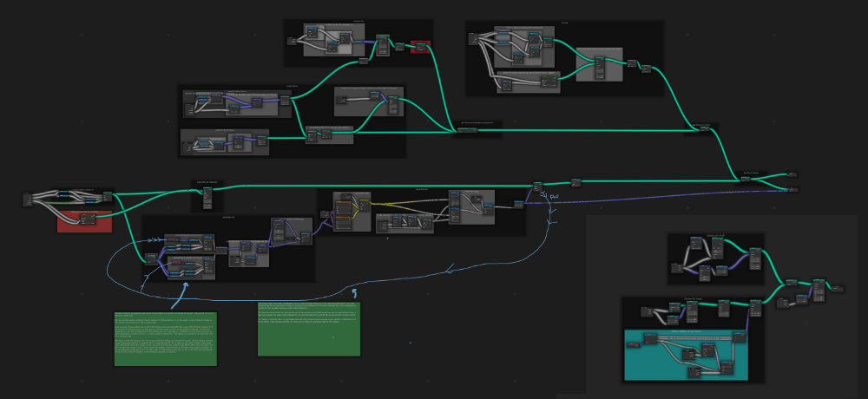The image size is (868, 399).
Task: Select the input node of the top-right frame
Action: (473, 38)
